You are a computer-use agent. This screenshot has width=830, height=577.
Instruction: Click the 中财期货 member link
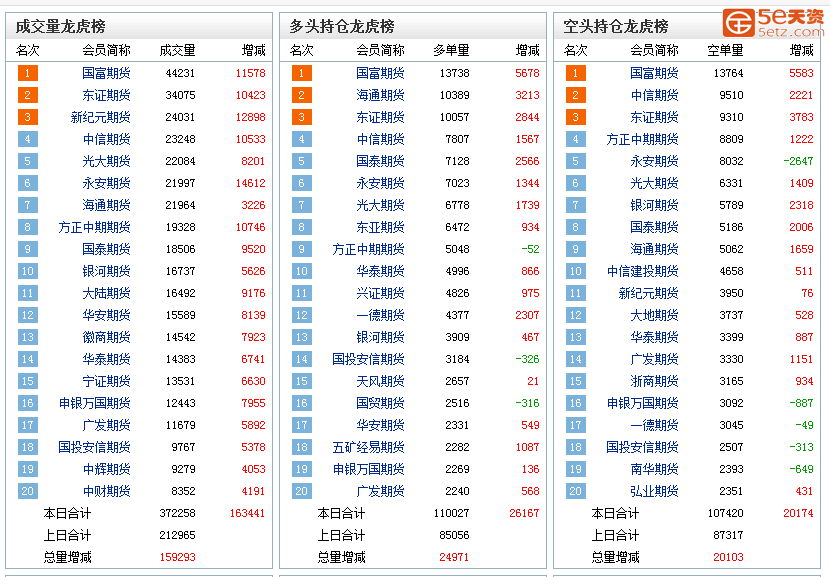pyautogui.click(x=106, y=491)
